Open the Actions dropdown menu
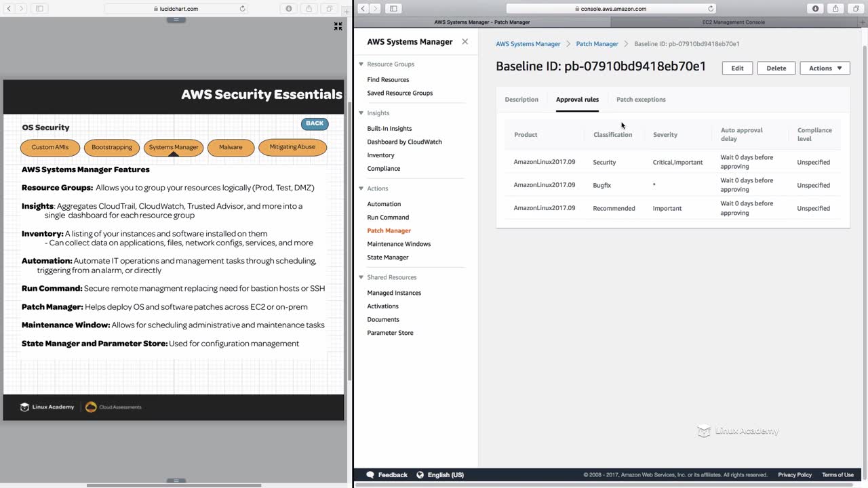The height and width of the screenshot is (488, 868). (x=825, y=68)
